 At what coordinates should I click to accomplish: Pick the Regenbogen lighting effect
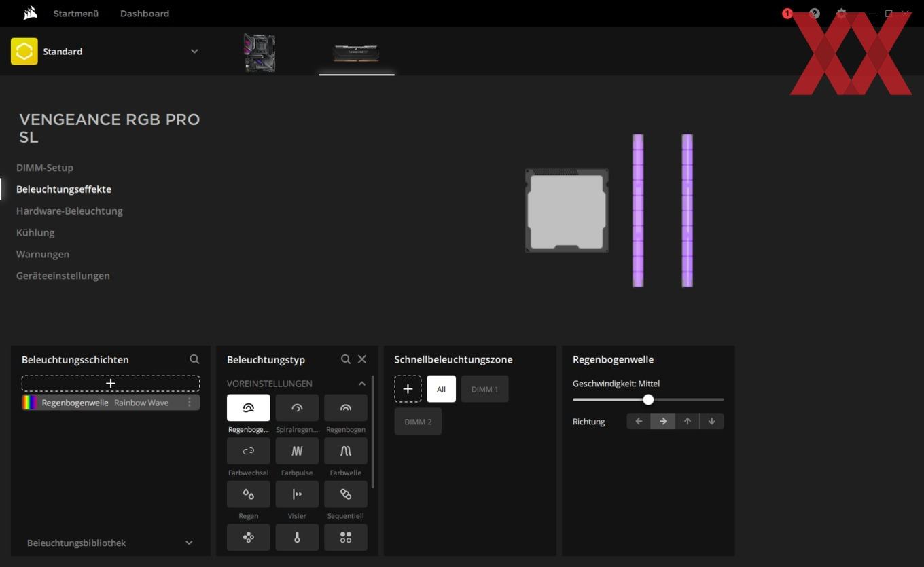(x=346, y=407)
